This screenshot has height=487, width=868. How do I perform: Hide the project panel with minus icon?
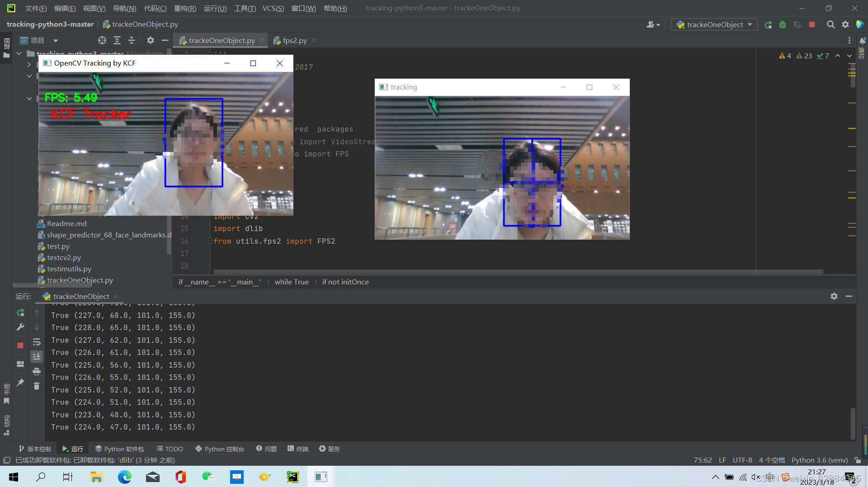click(x=165, y=40)
